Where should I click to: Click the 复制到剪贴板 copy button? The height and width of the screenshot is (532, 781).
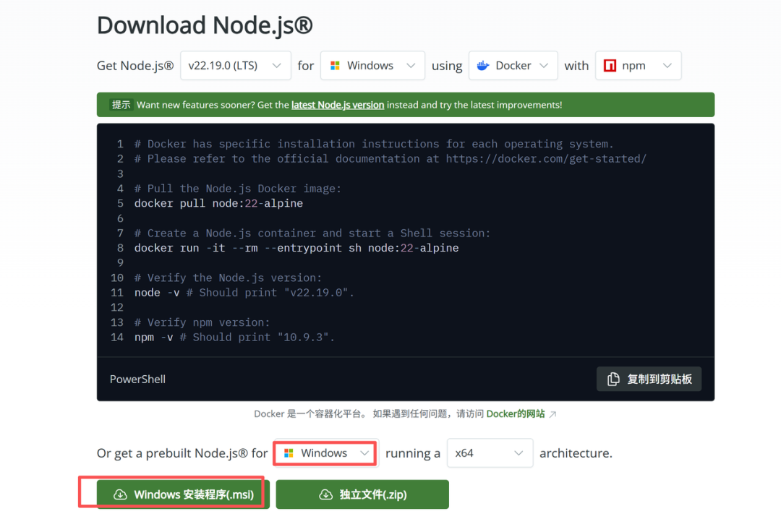(649, 379)
